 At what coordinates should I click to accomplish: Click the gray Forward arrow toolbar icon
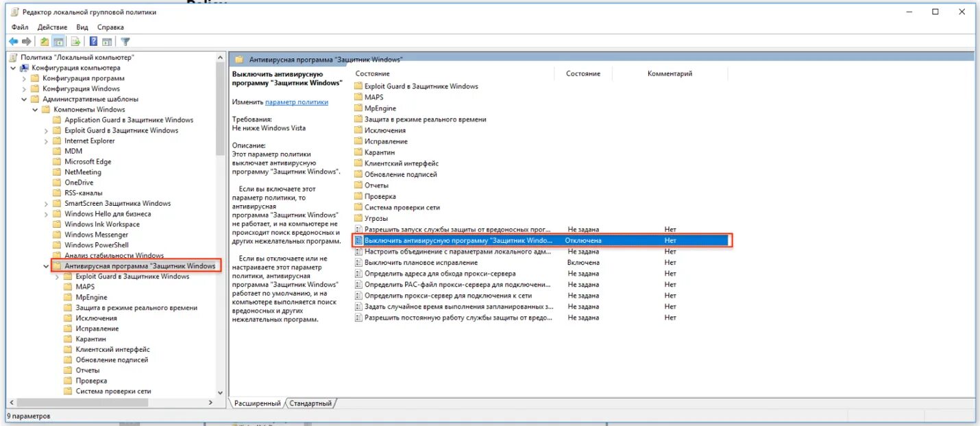click(x=27, y=42)
